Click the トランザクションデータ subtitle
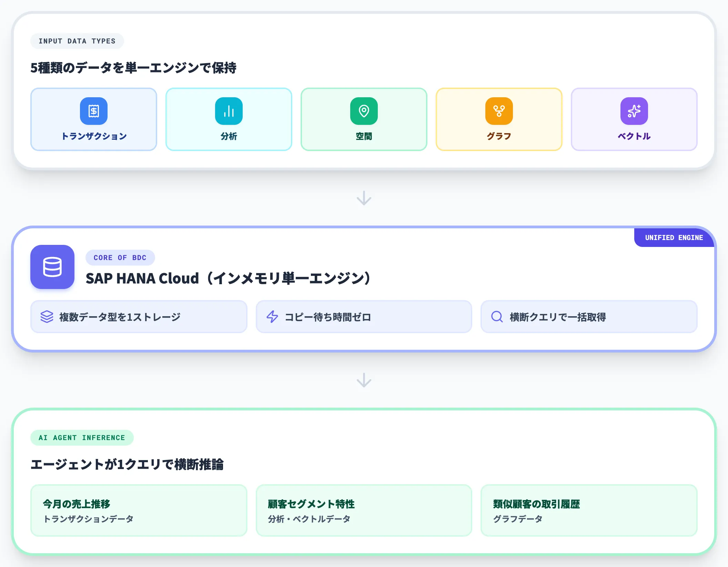The height and width of the screenshot is (567, 728). point(88,519)
